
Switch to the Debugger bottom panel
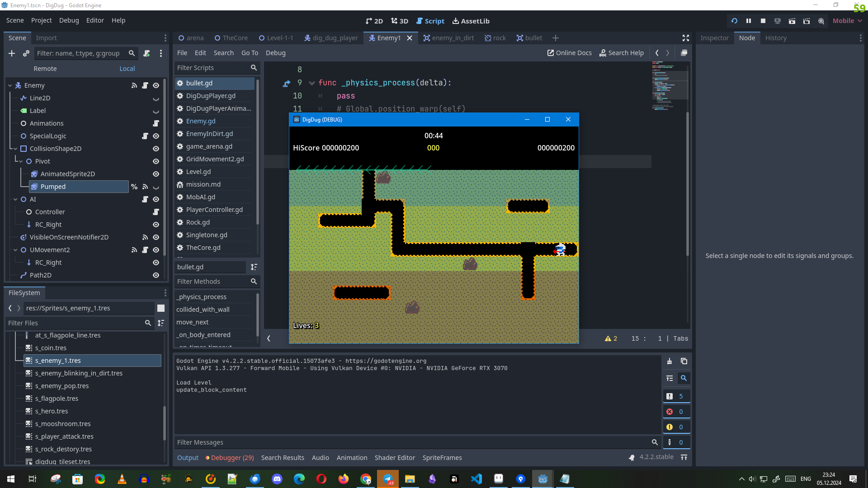230,458
